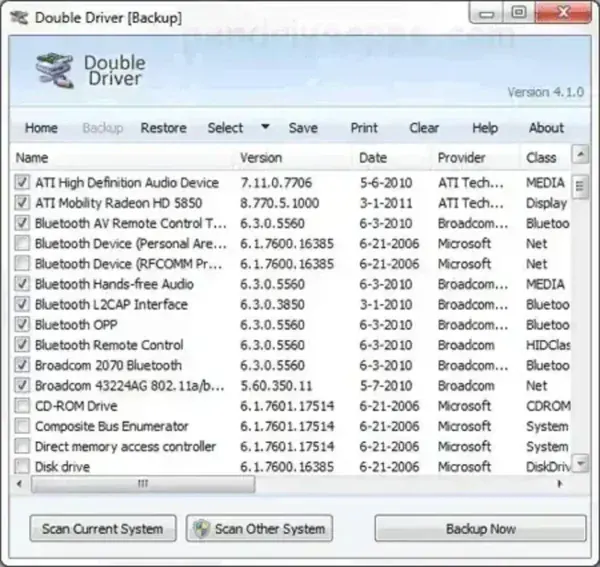The height and width of the screenshot is (567, 600).
Task: Open the Select dropdown arrow
Action: (265, 127)
